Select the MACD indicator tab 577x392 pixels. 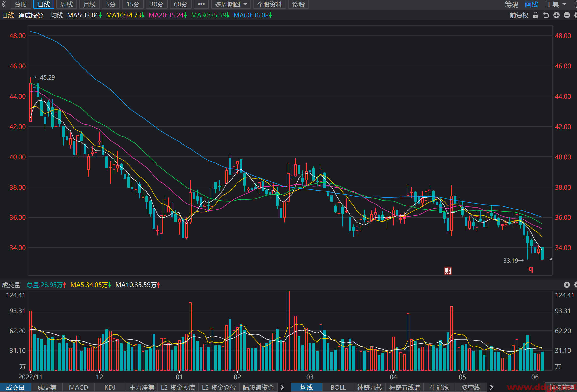79,387
